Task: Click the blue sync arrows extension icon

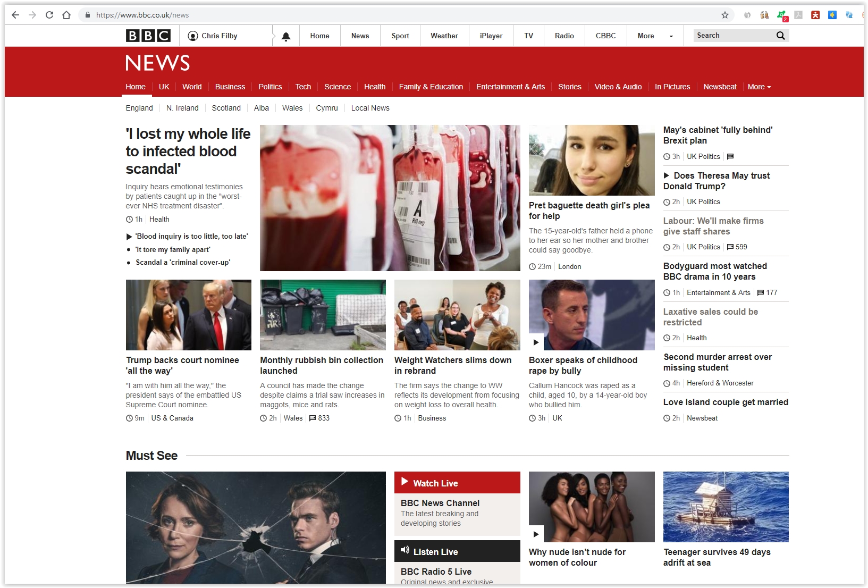Action: [x=849, y=15]
